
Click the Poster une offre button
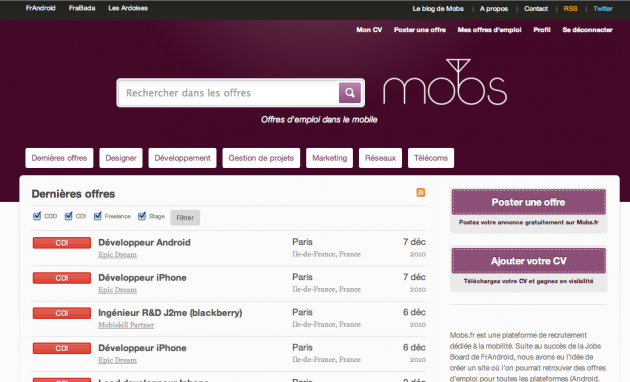[528, 202]
